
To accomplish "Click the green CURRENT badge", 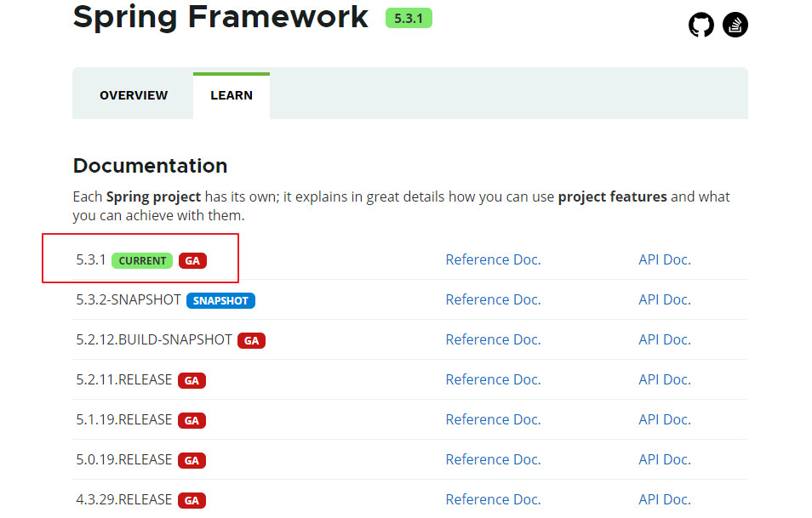I will pyautogui.click(x=142, y=260).
